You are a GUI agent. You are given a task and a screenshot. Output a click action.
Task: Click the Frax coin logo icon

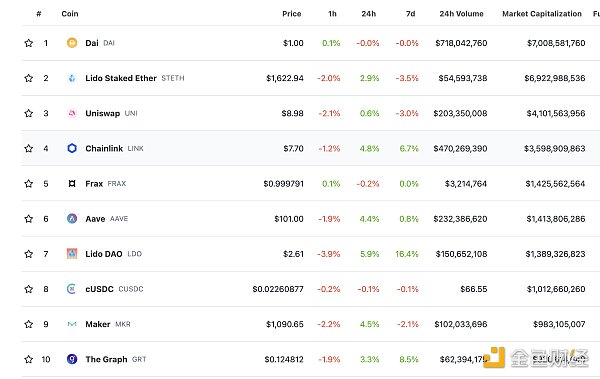click(72, 184)
